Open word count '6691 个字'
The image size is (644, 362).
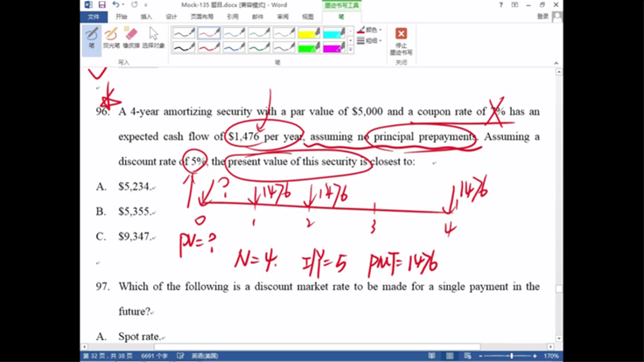[154, 356]
